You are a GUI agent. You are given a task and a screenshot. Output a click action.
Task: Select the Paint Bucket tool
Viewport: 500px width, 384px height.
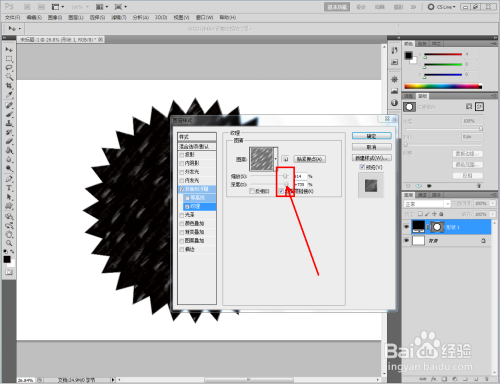(x=9, y=150)
